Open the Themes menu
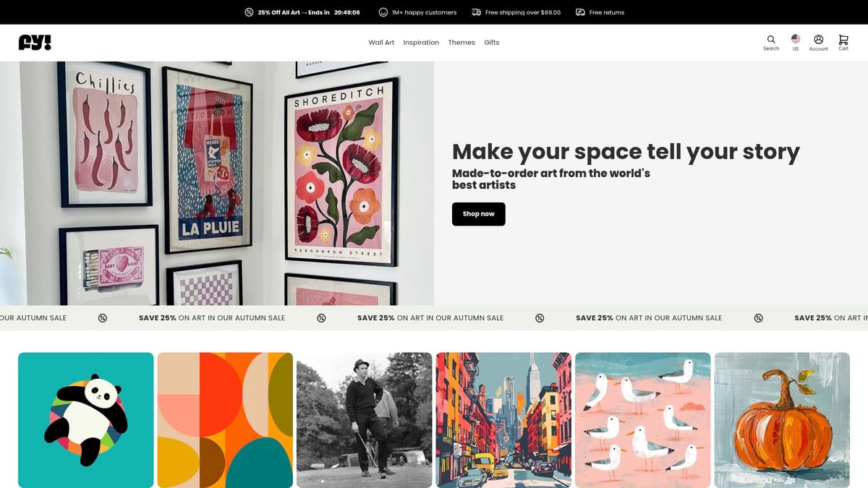Image resolution: width=868 pixels, height=488 pixels. pyautogui.click(x=461, y=42)
